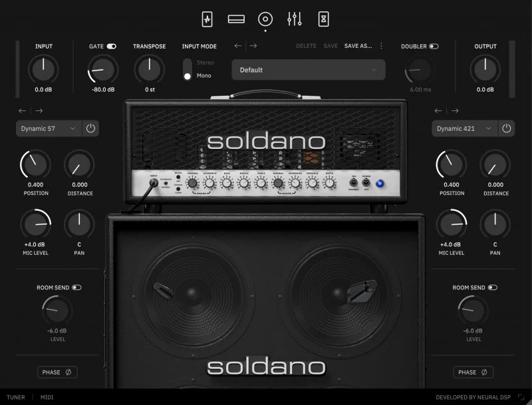This screenshot has height=405, width=532.
Task: Select next mic for Dynamic 57 slot
Action: pyautogui.click(x=39, y=110)
